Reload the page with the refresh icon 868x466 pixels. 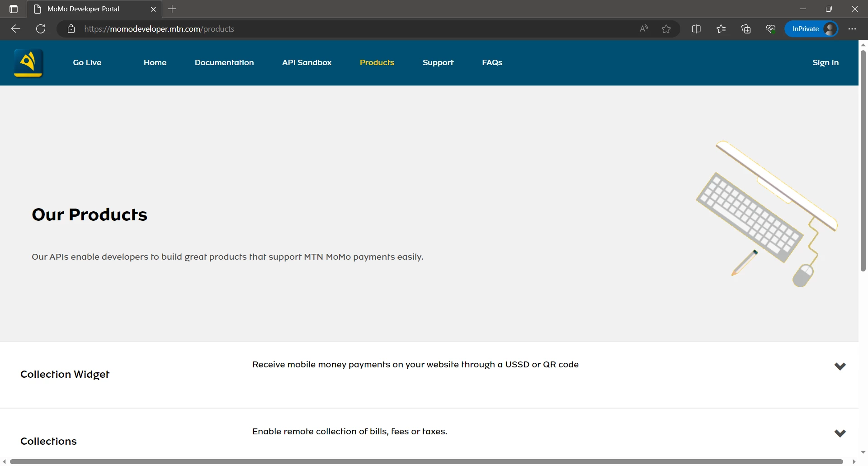pos(41,29)
